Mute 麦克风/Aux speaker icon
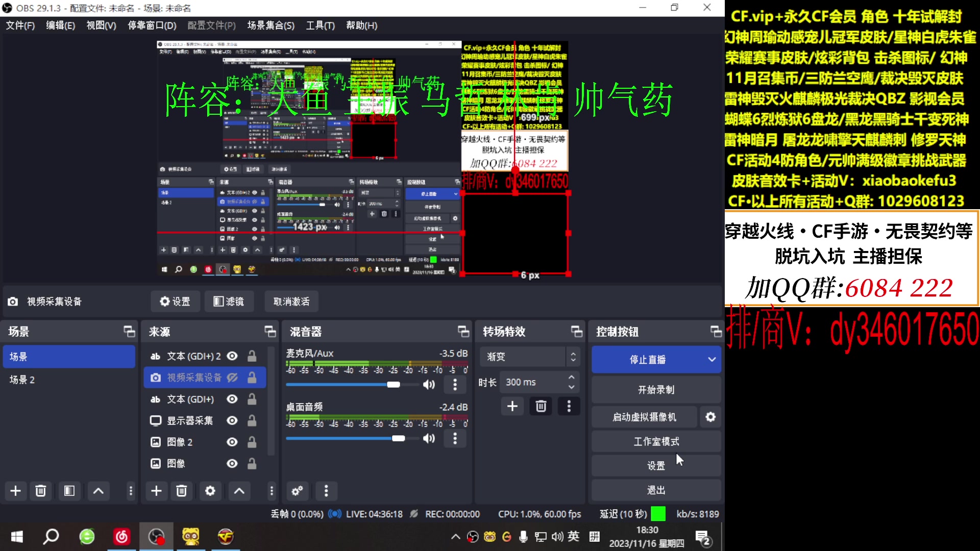Image resolution: width=980 pixels, height=551 pixels. pyautogui.click(x=429, y=385)
